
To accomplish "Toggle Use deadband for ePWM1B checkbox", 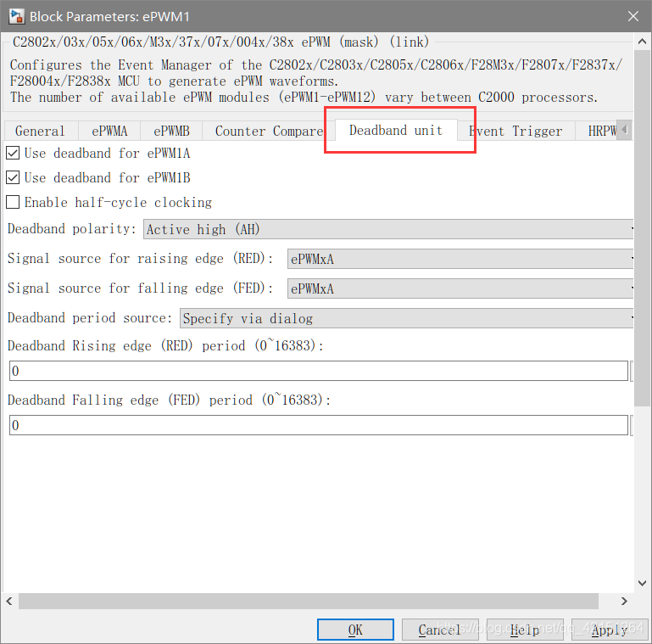I will tap(13, 177).
